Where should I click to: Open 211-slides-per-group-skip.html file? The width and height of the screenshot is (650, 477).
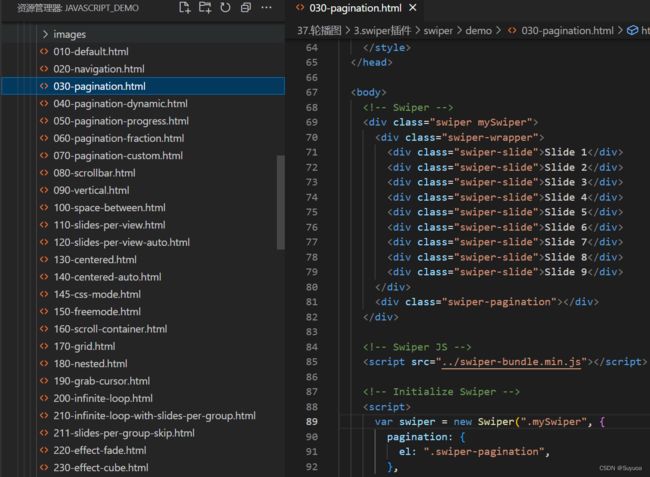click(143, 433)
